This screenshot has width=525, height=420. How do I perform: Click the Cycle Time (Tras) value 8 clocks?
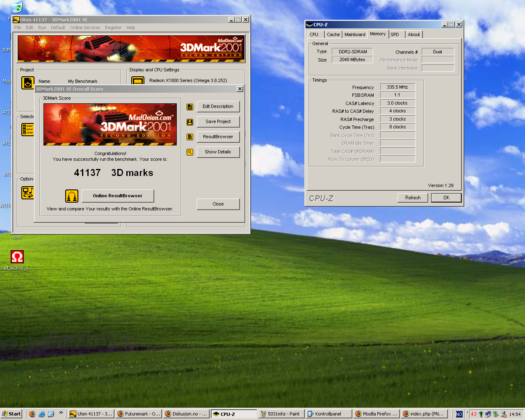pyautogui.click(x=397, y=127)
